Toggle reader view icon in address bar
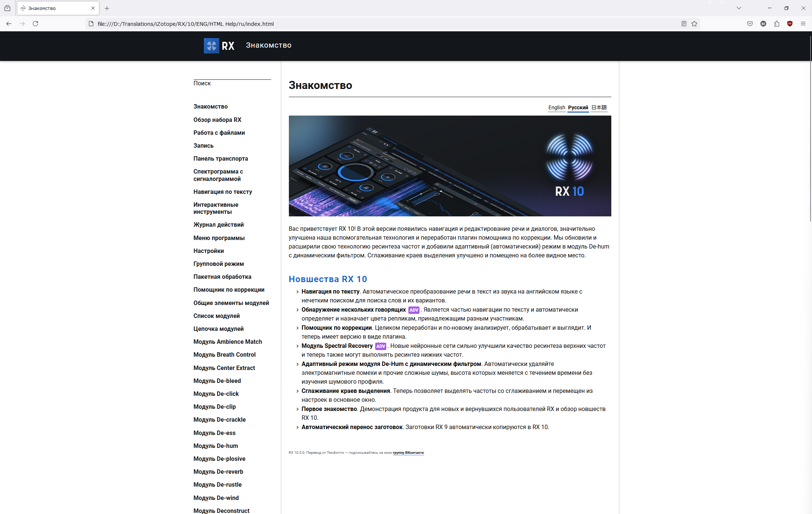Screen dimensions: 812x514 684,24
